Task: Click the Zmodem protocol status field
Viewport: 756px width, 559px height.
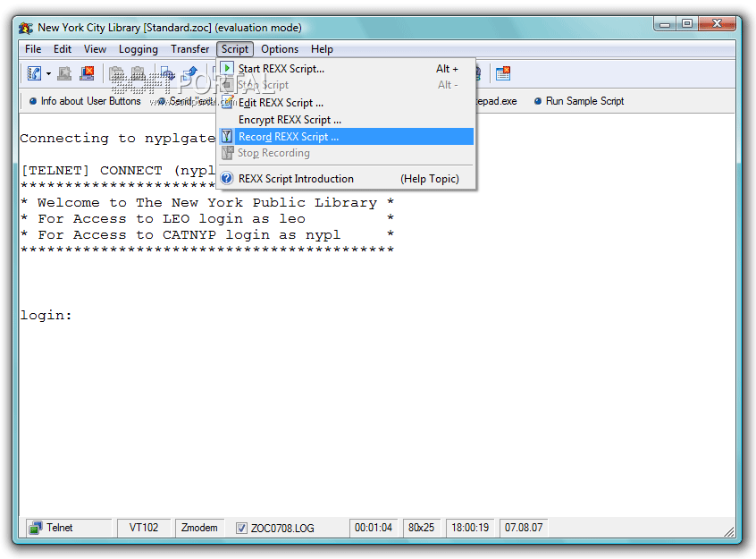Action: point(199,528)
